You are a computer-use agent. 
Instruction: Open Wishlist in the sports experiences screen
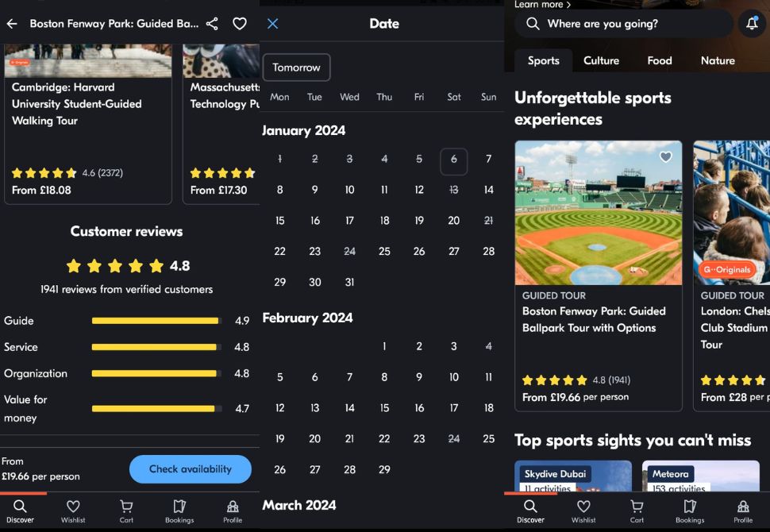[583, 511]
